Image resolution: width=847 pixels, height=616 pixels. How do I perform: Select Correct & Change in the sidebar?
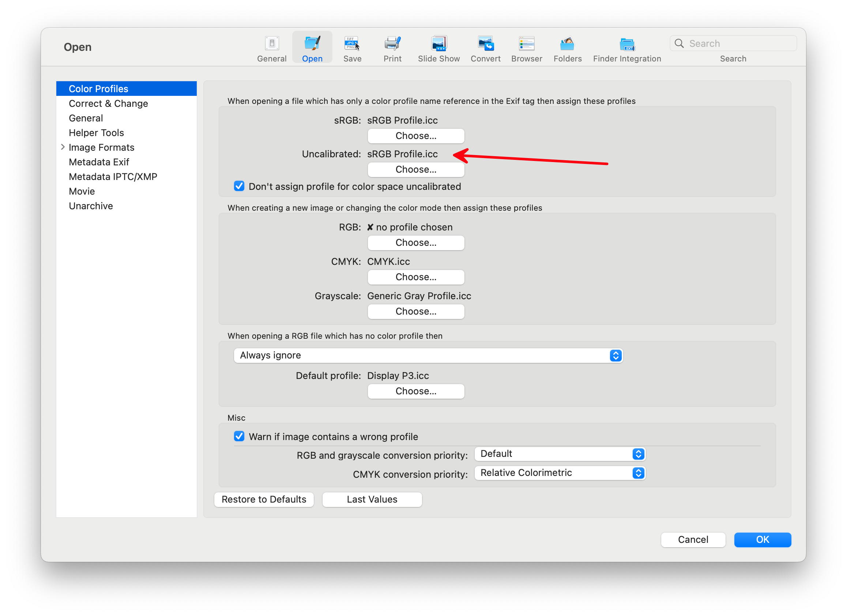click(x=126, y=104)
